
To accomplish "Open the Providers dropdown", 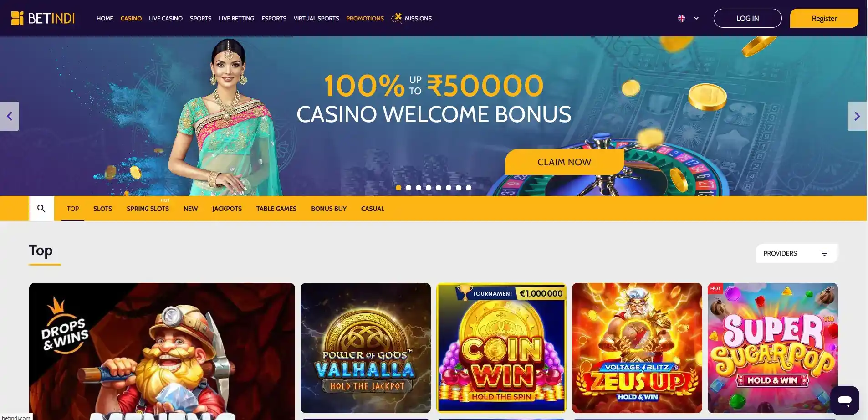I will point(797,253).
